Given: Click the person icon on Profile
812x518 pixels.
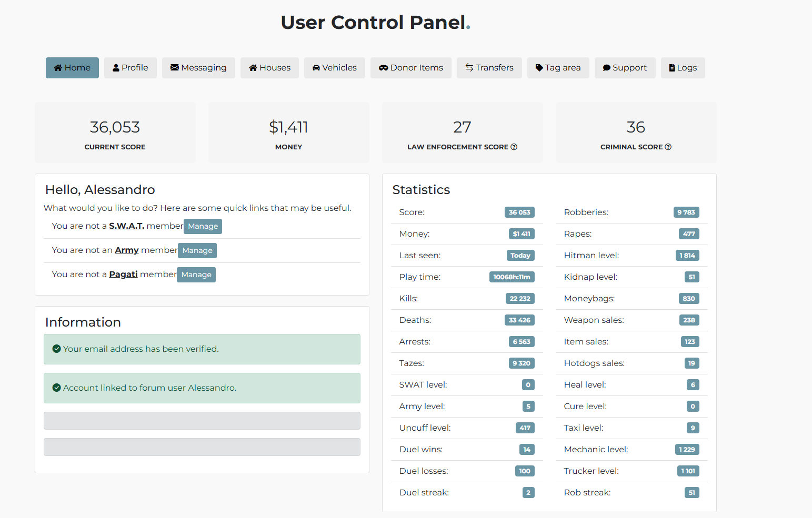Looking at the screenshot, I should click(x=116, y=68).
